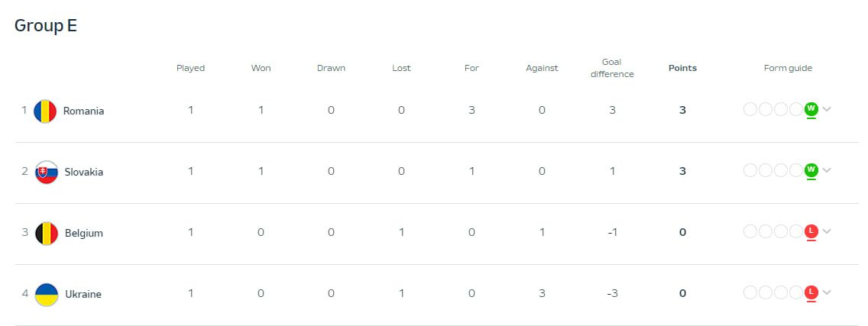Expand Slovakia's form guide chevron

pyautogui.click(x=827, y=170)
